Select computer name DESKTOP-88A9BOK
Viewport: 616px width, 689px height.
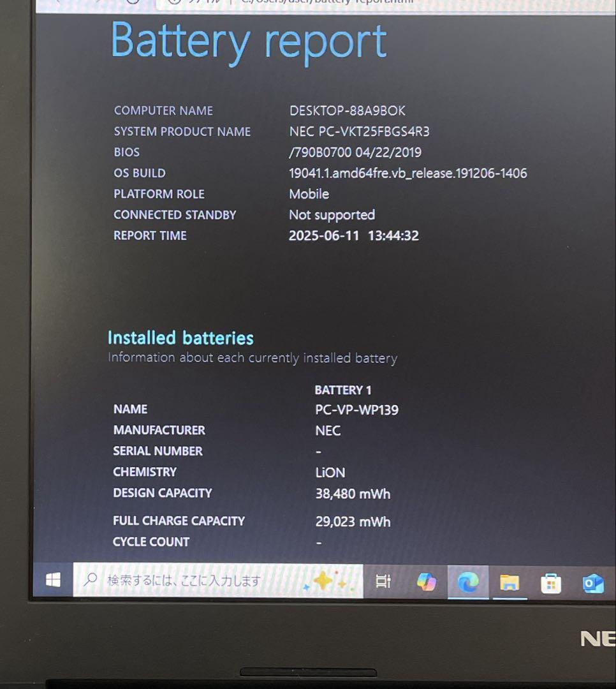[347, 111]
